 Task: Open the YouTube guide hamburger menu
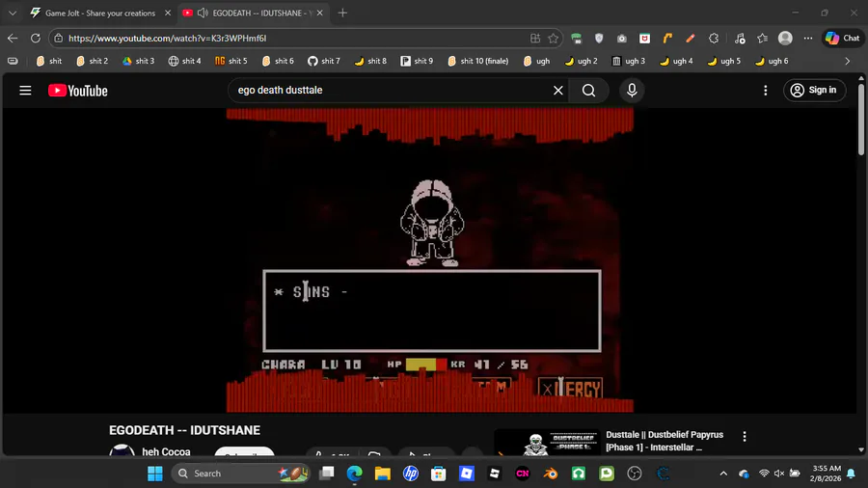point(25,91)
